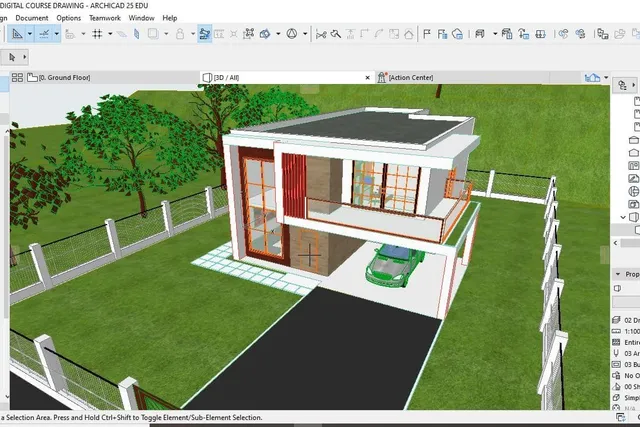
Task: Open the grid snap dropdown arrow
Action: (x=110, y=34)
